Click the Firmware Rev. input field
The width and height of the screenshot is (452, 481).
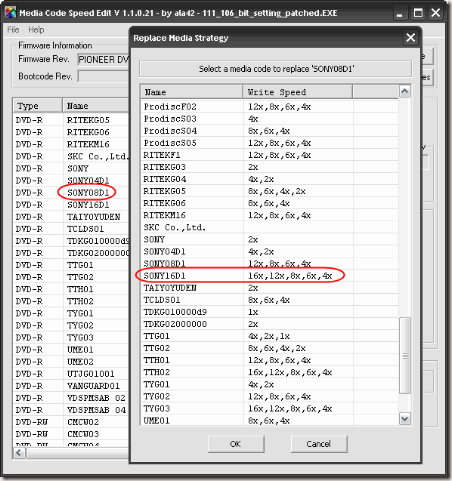[103, 59]
